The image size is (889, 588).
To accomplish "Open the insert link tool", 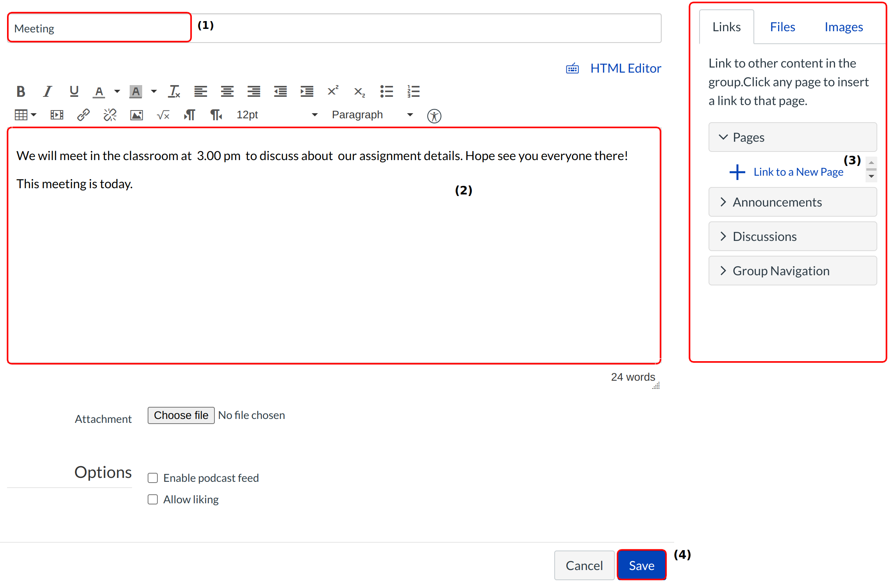I will (83, 115).
